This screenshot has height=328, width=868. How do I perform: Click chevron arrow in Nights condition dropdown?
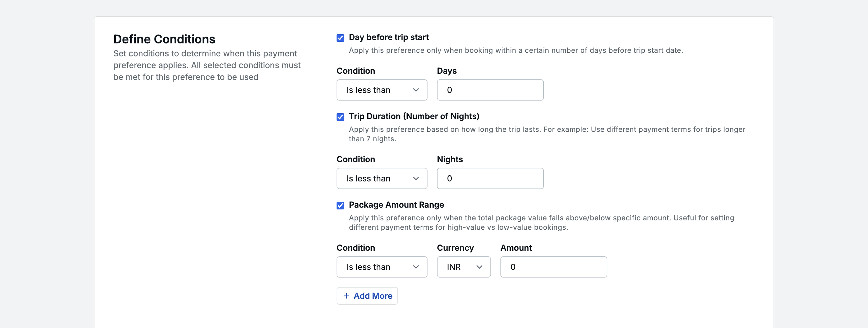coord(416,178)
